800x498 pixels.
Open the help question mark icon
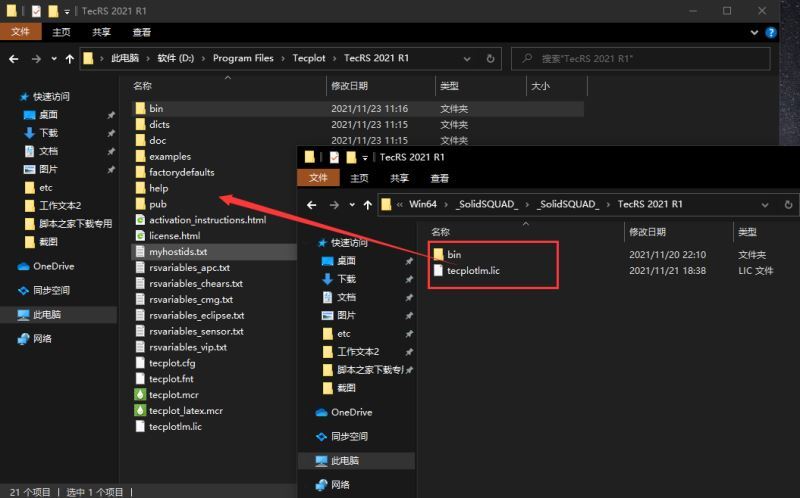[x=771, y=33]
